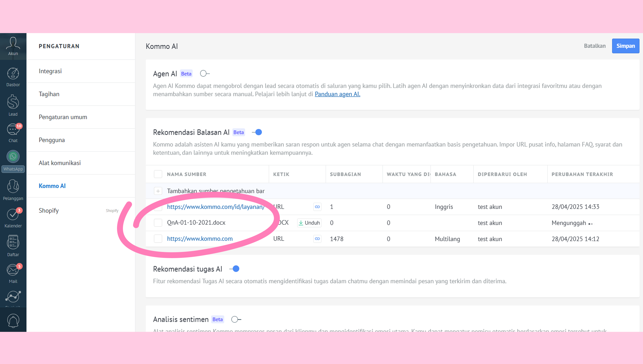Click the link icon in kommo.com/id/layanan row

click(x=317, y=207)
